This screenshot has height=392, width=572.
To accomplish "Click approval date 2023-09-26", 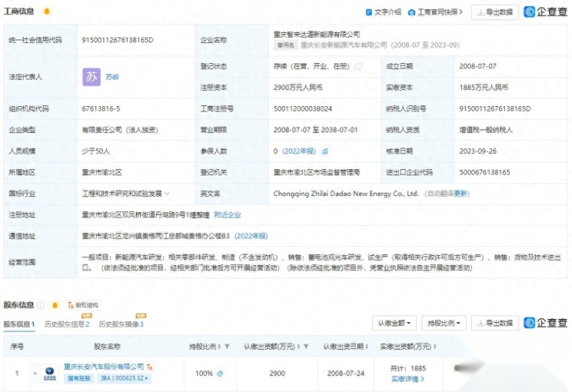I will click(x=477, y=151).
